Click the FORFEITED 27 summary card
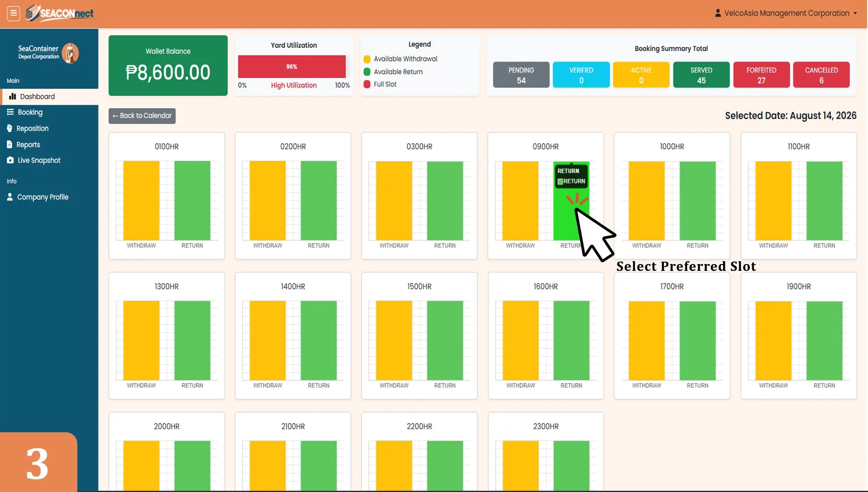 [761, 75]
